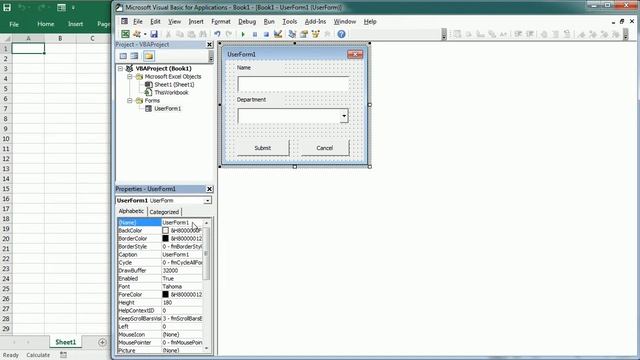Click the Reset stop icon
This screenshot has height=360, width=640.
click(266, 34)
